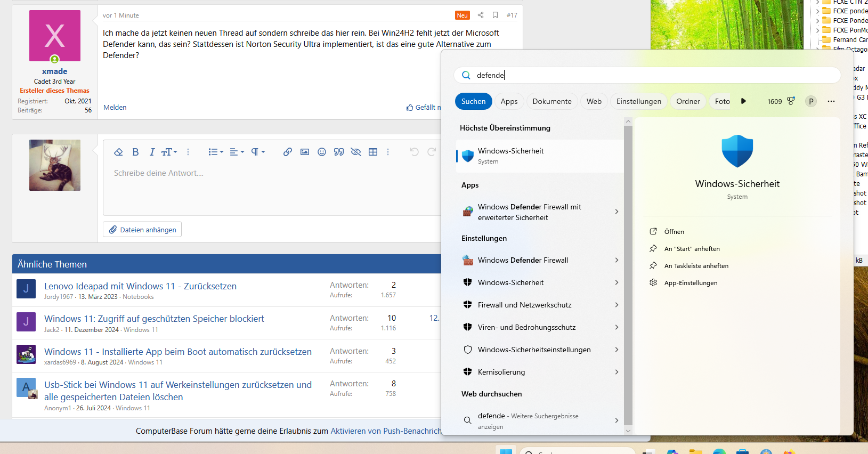Click the Dateien anhängen button
The width and height of the screenshot is (868, 454).
coord(142,230)
